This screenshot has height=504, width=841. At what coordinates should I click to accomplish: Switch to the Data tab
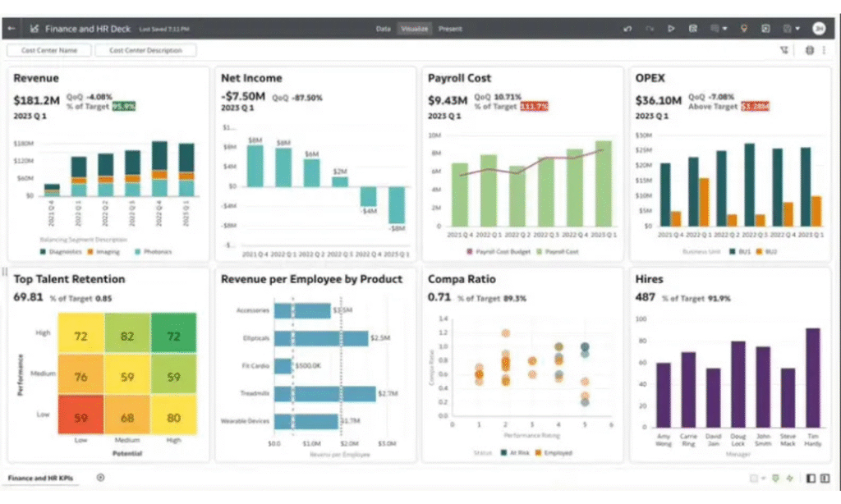pos(383,29)
